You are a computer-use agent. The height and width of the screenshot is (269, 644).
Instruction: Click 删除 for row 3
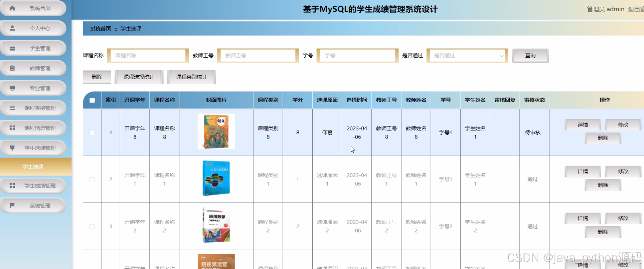[x=603, y=232]
